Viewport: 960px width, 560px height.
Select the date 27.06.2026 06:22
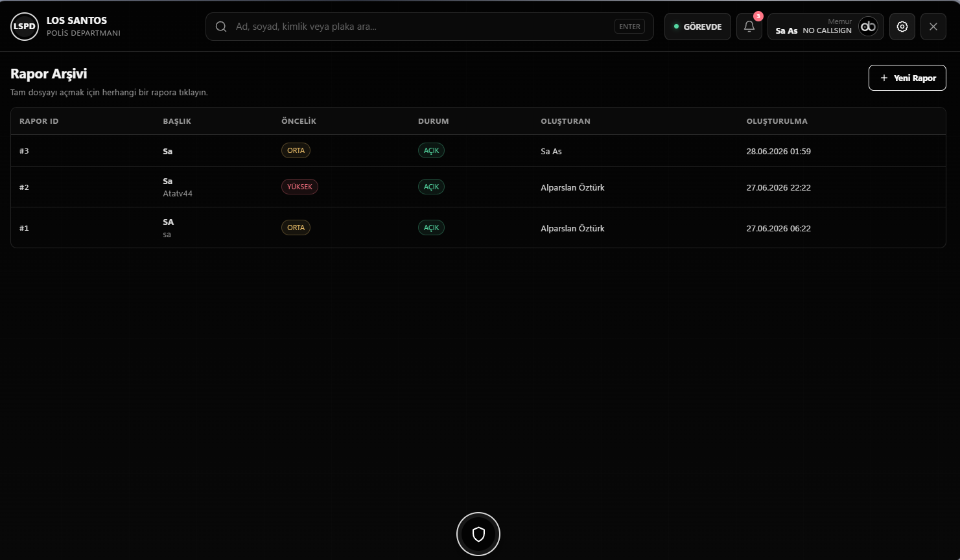pyautogui.click(x=779, y=228)
